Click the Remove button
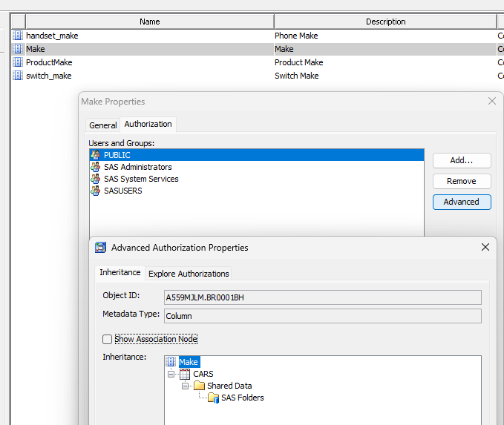This screenshot has width=504, height=425. point(461,181)
